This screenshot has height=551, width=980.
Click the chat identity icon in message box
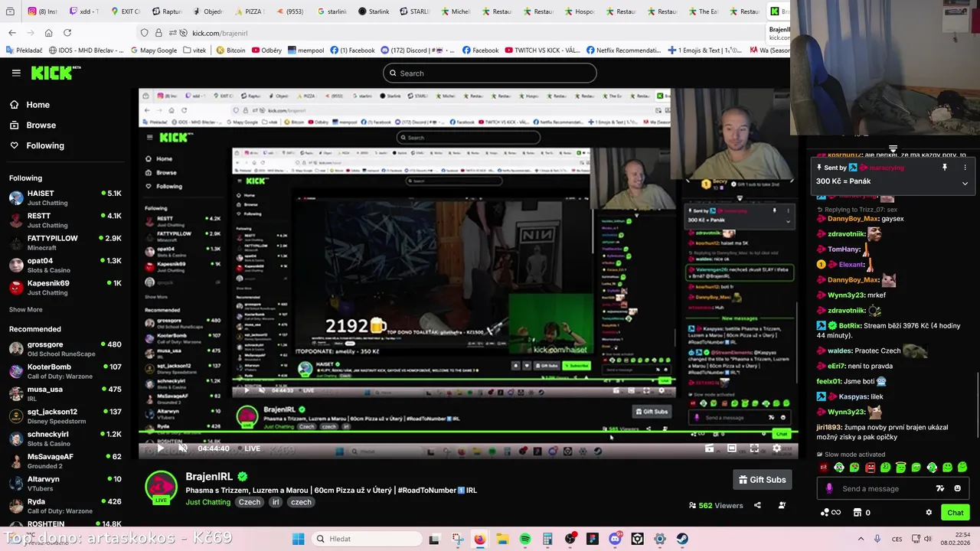[x=829, y=489]
